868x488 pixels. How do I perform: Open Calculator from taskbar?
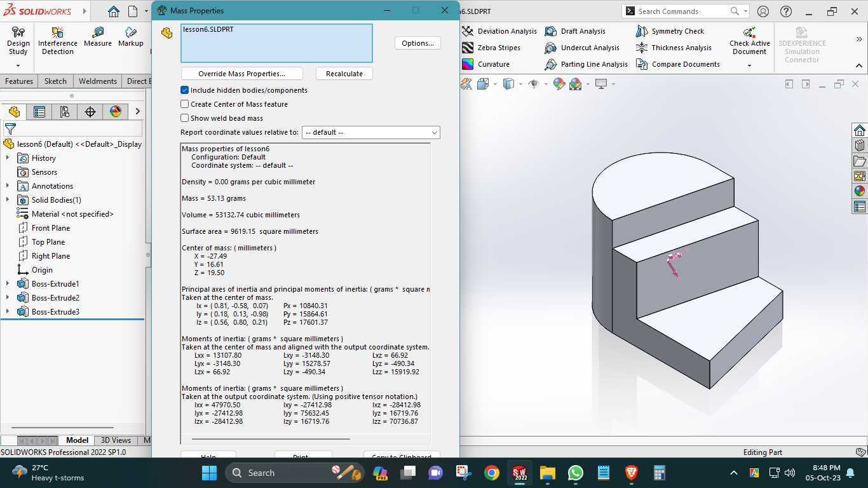point(659,473)
